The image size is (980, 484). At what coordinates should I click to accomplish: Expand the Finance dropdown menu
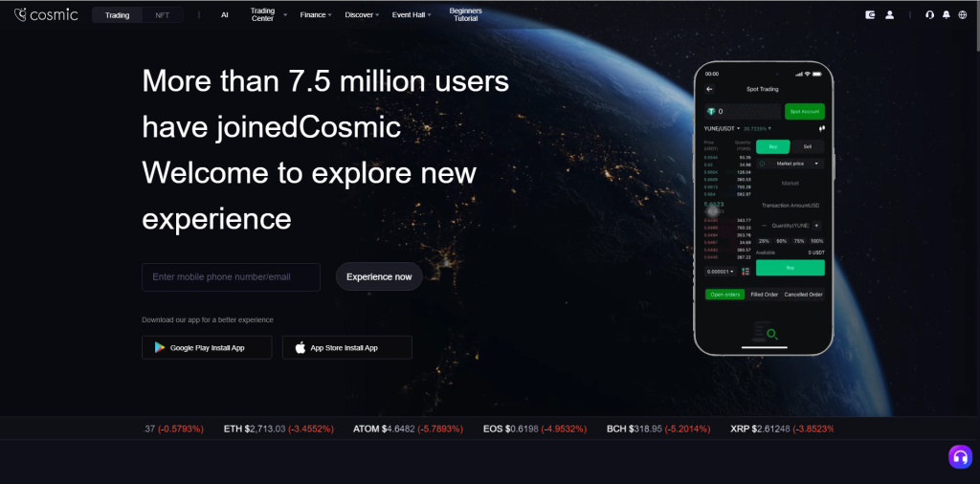pos(316,15)
